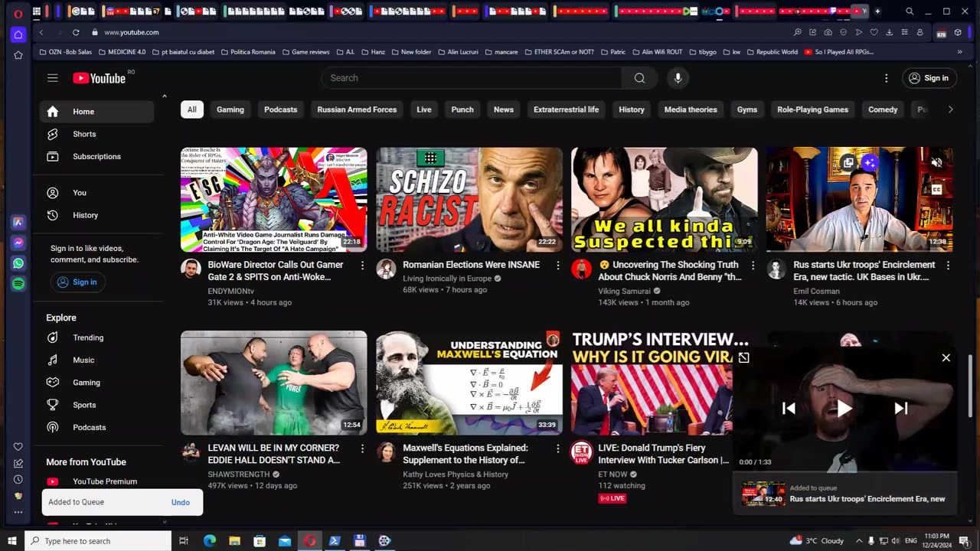The width and height of the screenshot is (980, 551).
Task: Open options for Chuck Norris video
Action: coord(753,266)
